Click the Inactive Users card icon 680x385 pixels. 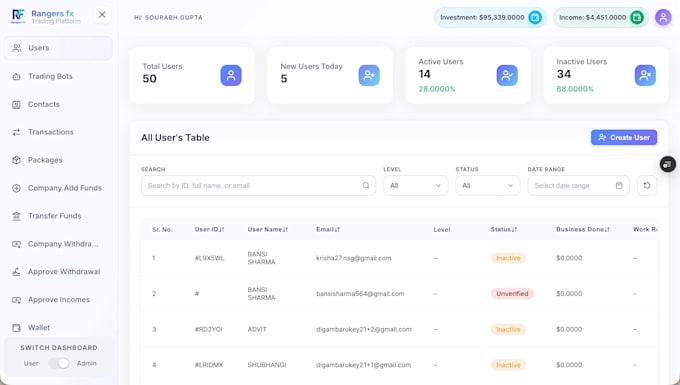click(x=645, y=75)
